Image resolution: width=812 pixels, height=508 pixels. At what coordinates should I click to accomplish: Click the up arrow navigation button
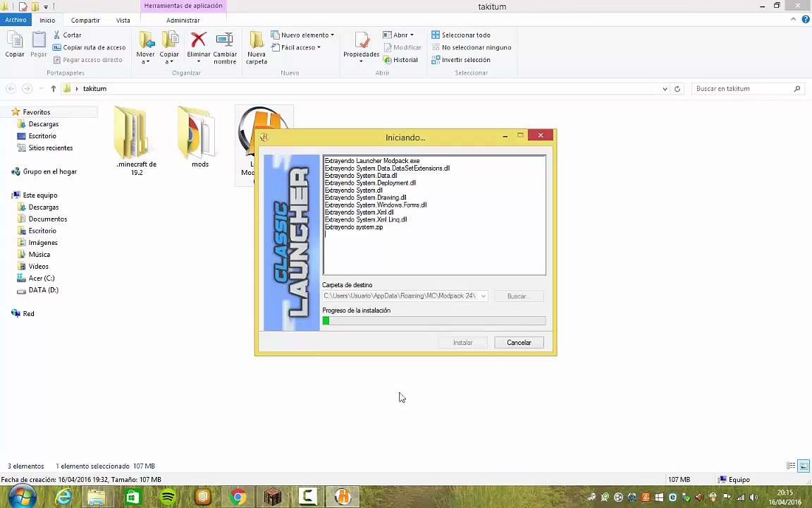coord(54,89)
